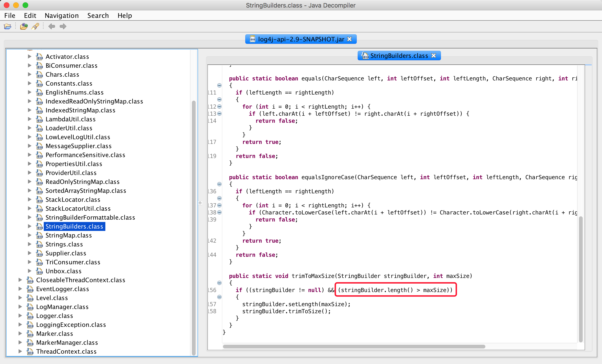Click the Open File toolbar icon
The height and width of the screenshot is (364, 602).
click(x=8, y=26)
